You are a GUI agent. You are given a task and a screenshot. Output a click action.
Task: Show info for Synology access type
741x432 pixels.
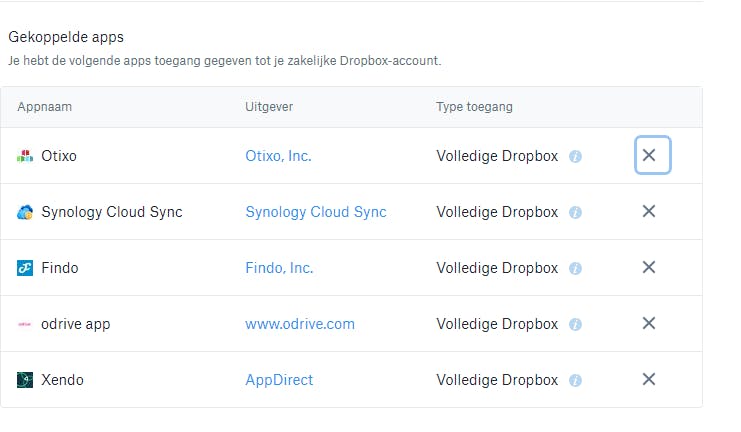tap(575, 213)
